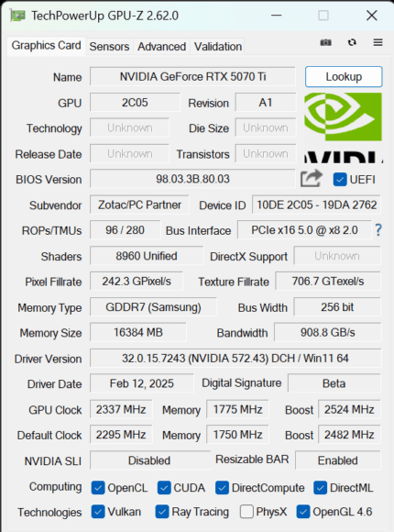Click Subvendor field Zotac/PC Partner
Screen dimensions: 394x532
pos(139,205)
